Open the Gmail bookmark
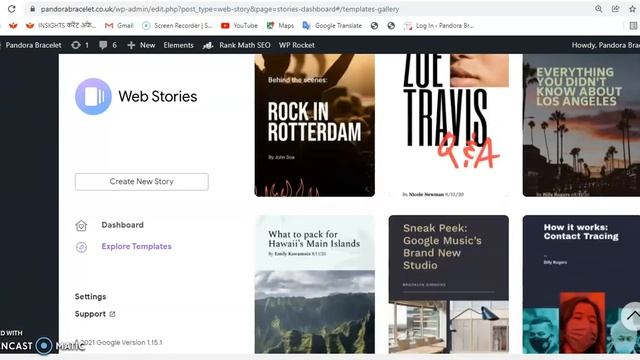 [119, 25]
